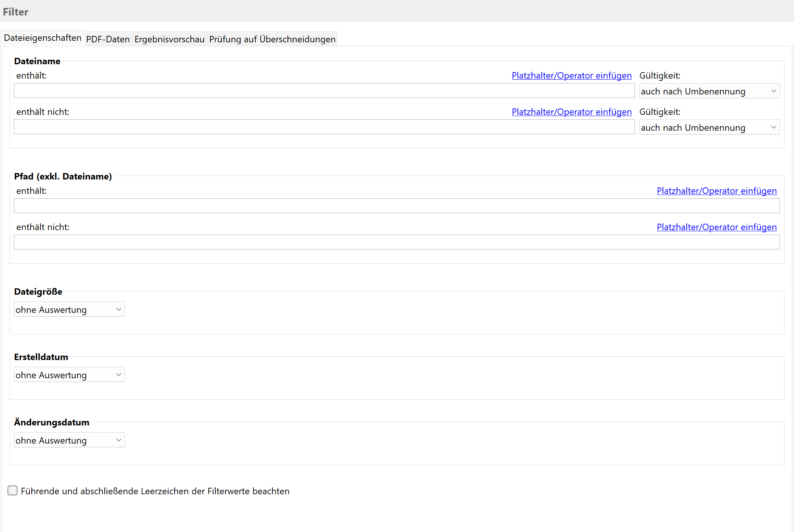Viewport: 797px width, 532px height.
Task: Insert placeholder for Pfad 'enthält'
Action: pyautogui.click(x=716, y=191)
